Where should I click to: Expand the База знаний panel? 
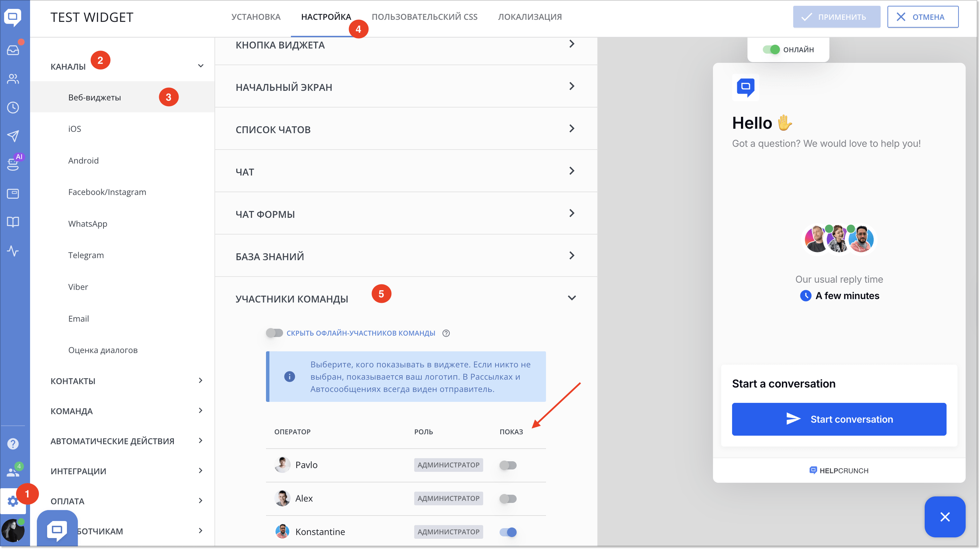(406, 256)
